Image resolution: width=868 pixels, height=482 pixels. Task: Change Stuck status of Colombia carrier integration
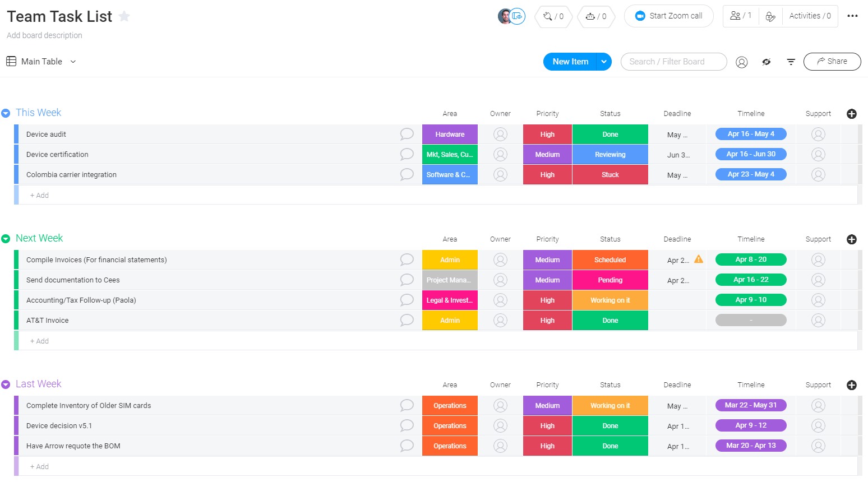point(610,175)
